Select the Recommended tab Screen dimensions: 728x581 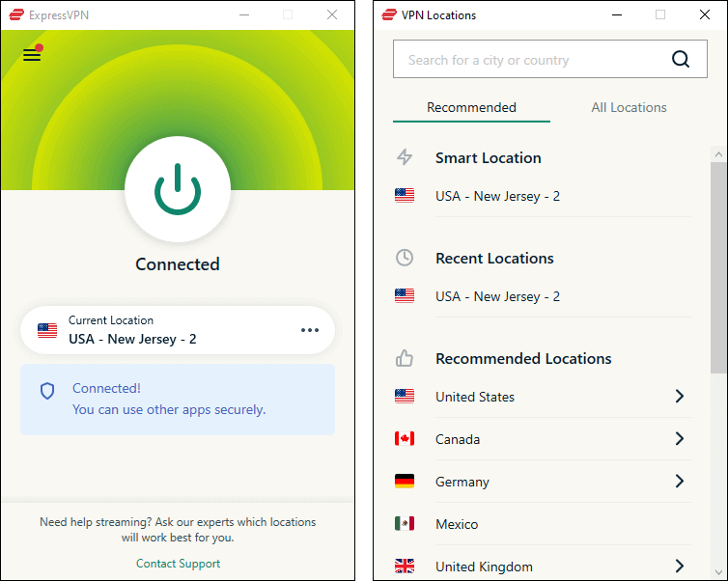click(x=471, y=107)
